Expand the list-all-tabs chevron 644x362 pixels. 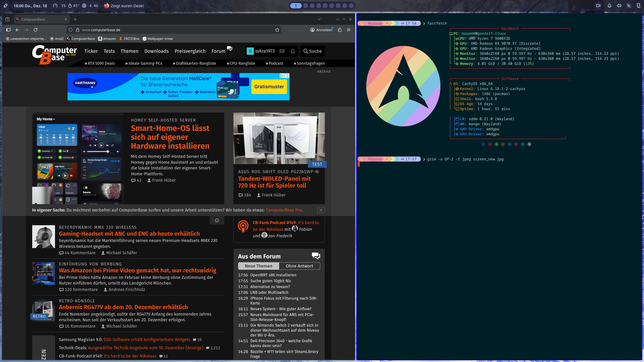319,19
